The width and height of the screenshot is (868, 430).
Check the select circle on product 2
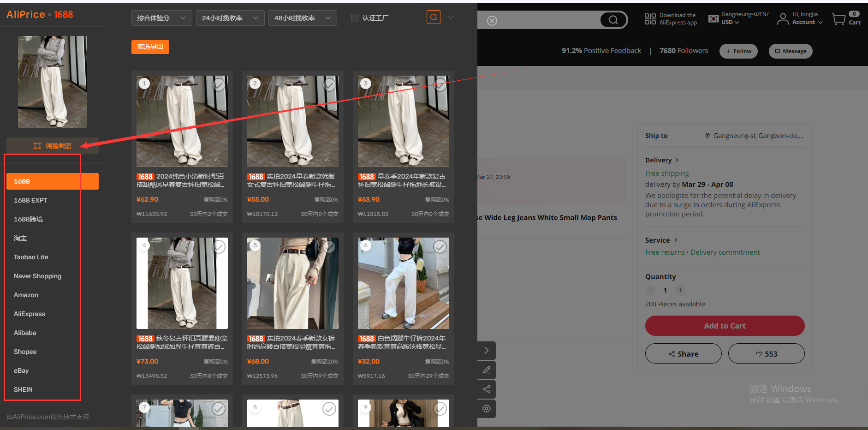(329, 85)
